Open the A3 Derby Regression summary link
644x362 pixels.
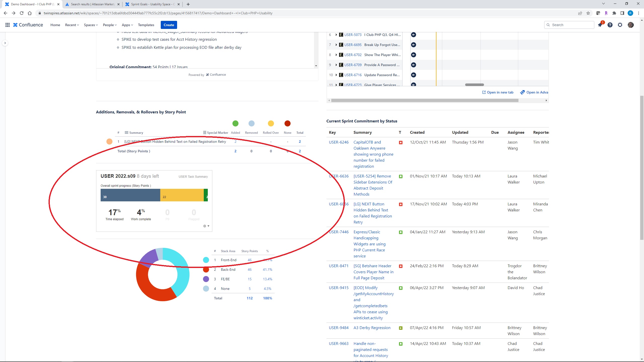pyautogui.click(x=372, y=328)
